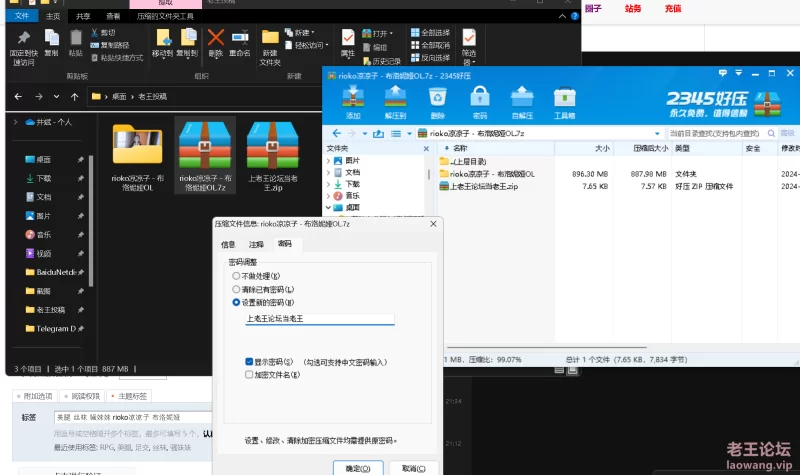Viewport: 800px width, 475px height.
Task: Click red 删除 X in Explorer ribbon
Action: (x=216, y=37)
